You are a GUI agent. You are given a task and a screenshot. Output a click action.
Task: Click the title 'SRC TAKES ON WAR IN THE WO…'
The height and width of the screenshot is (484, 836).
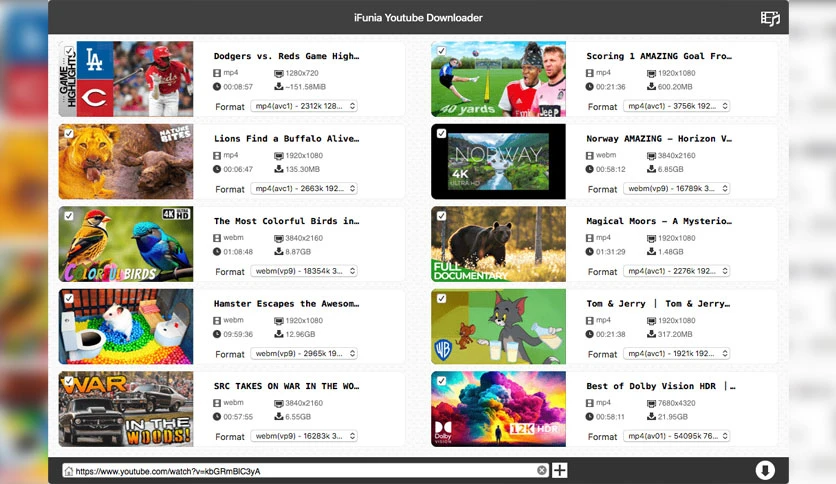[286, 386]
